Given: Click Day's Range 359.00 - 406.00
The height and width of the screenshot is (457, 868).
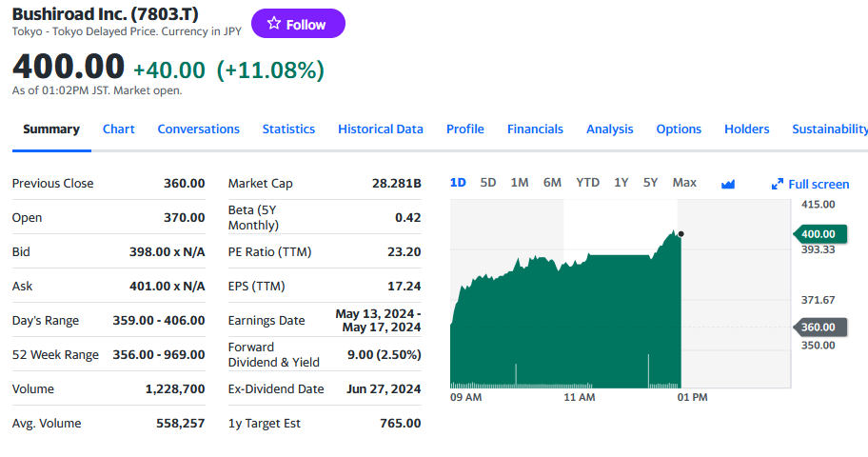Looking at the screenshot, I should (x=159, y=321).
